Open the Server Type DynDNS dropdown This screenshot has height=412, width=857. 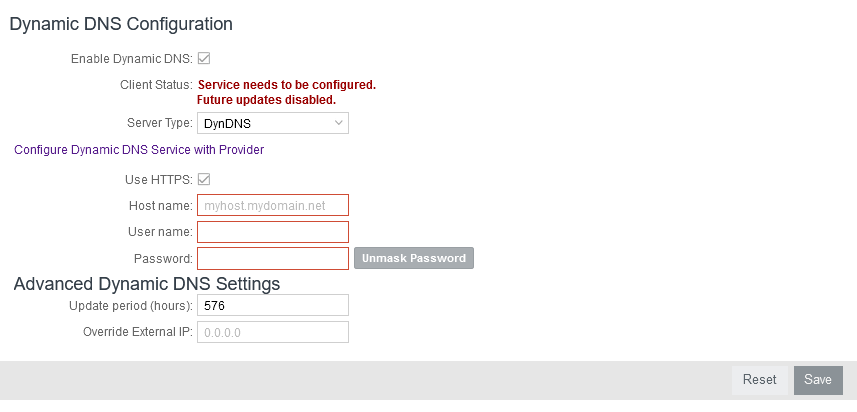pyautogui.click(x=273, y=123)
